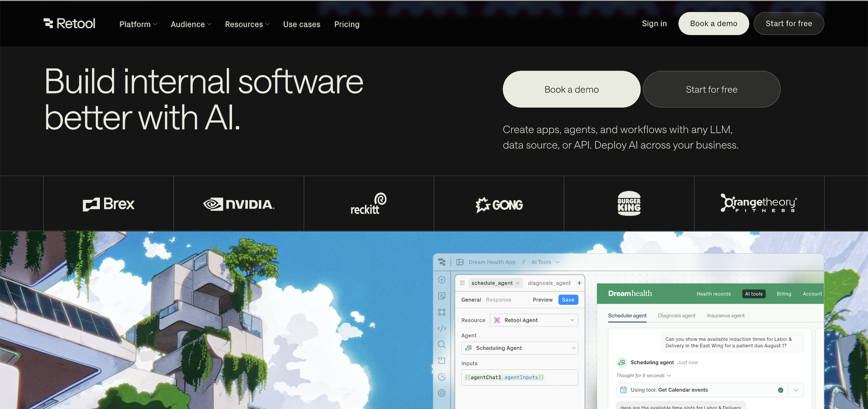Click the search magnifier icon in sidebar
The height and width of the screenshot is (409, 868).
(442, 345)
